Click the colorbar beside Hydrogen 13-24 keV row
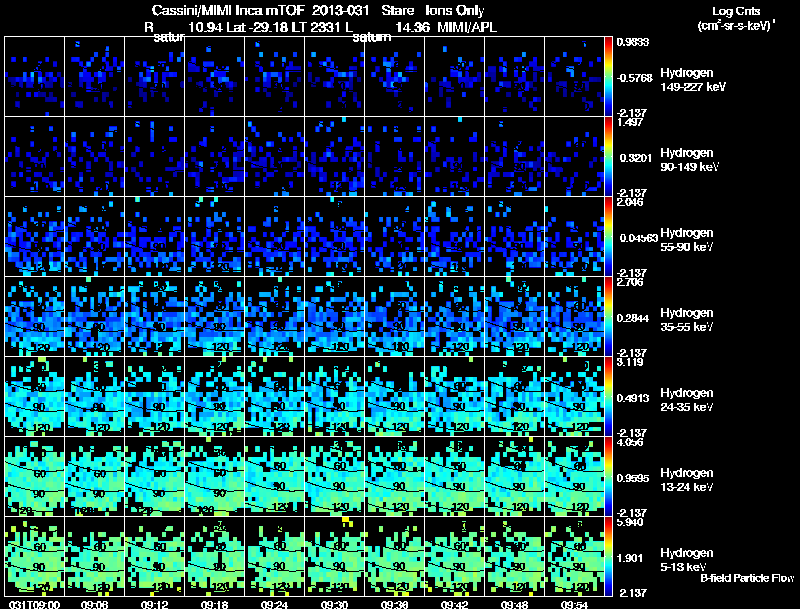This screenshot has width=800, height=609. tap(608, 477)
